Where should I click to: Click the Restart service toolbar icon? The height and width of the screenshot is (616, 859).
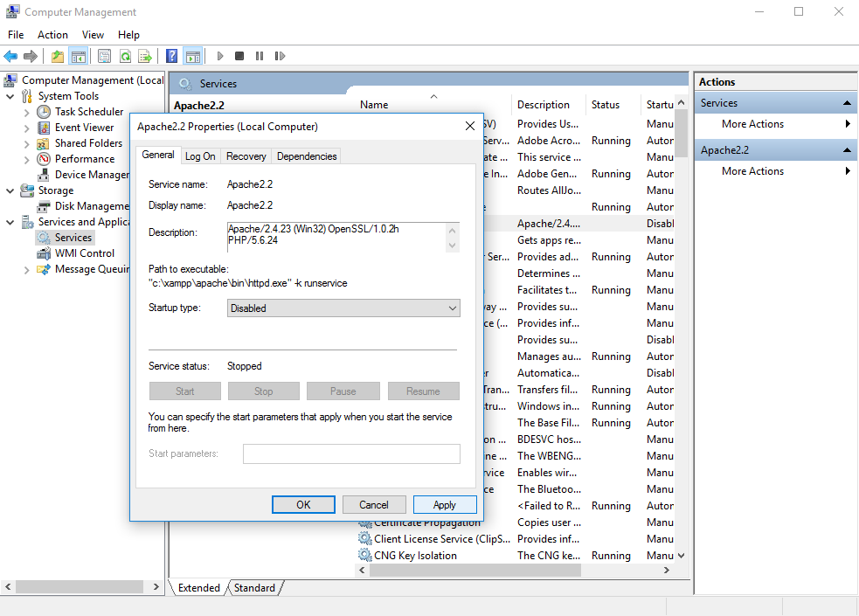(280, 55)
